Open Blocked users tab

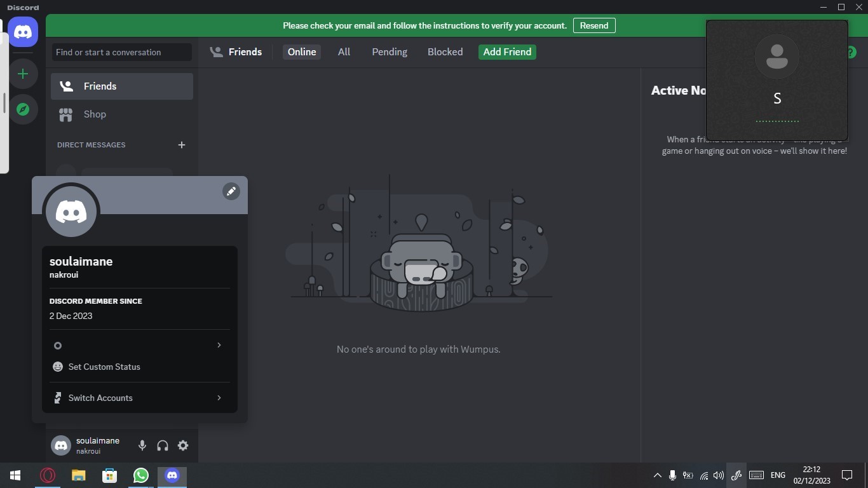(x=445, y=52)
